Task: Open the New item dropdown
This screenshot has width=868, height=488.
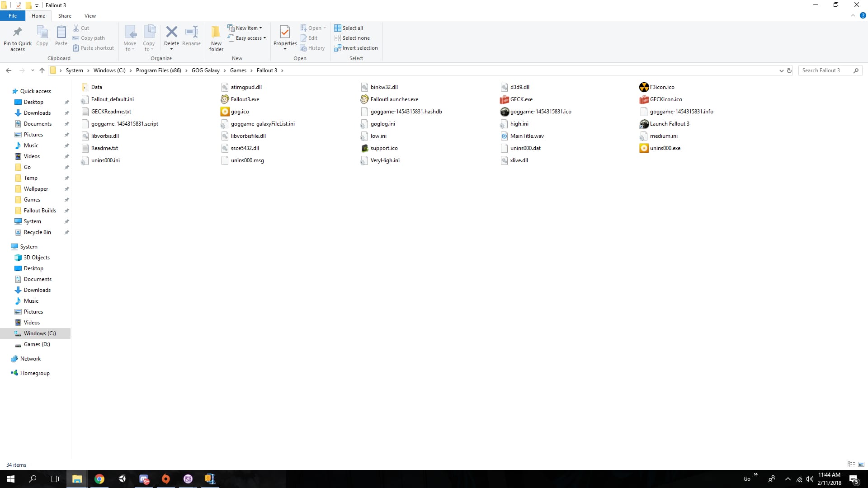Action: pos(245,28)
